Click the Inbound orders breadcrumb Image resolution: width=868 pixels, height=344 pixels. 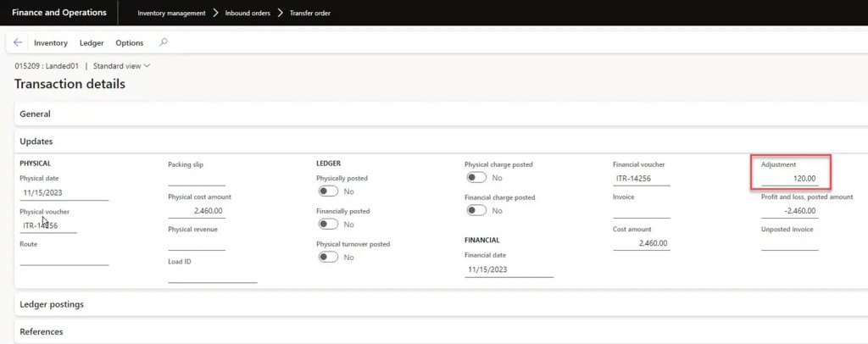(248, 13)
